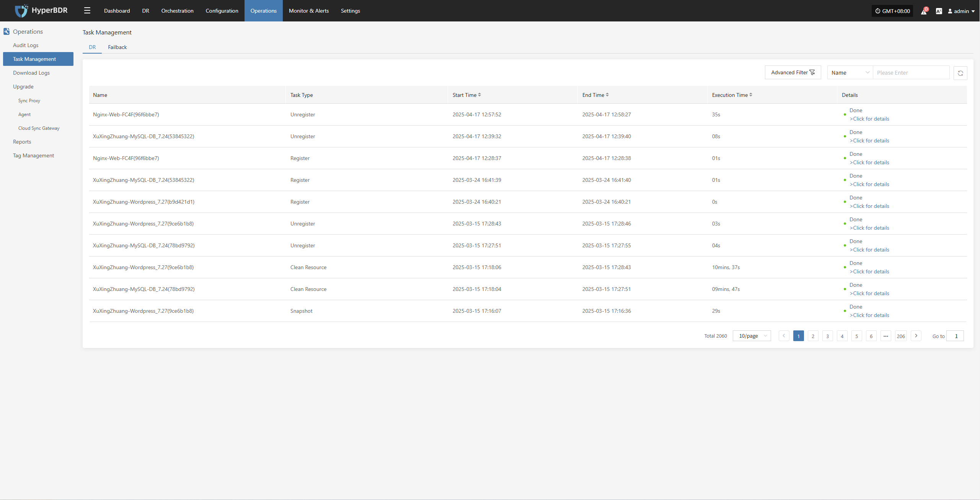Select the Operations top menu
This screenshot has width=980, height=500.
point(264,11)
